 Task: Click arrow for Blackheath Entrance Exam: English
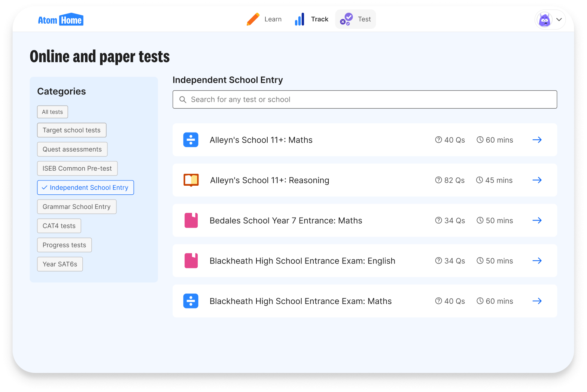[x=537, y=261]
